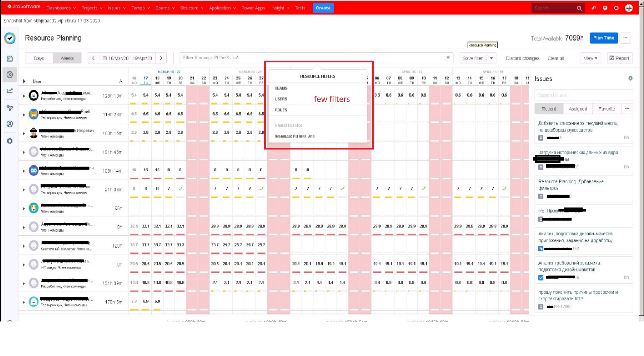The image size is (644, 356).
Task: Advance to next date range arrow
Action: tap(161, 58)
